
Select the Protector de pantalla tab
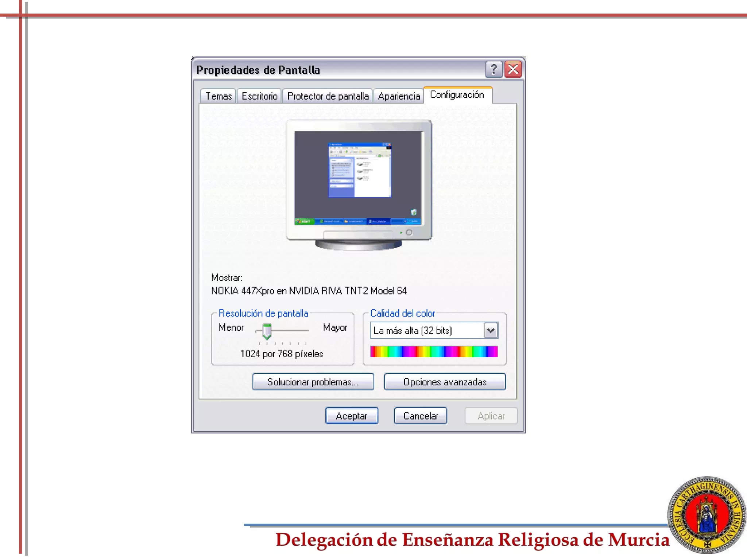pos(328,96)
